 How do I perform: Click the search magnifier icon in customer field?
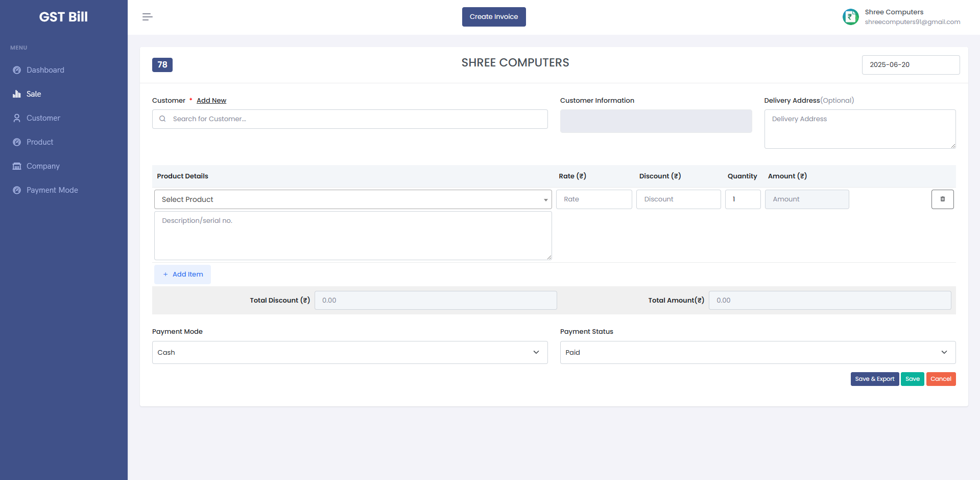(x=162, y=119)
